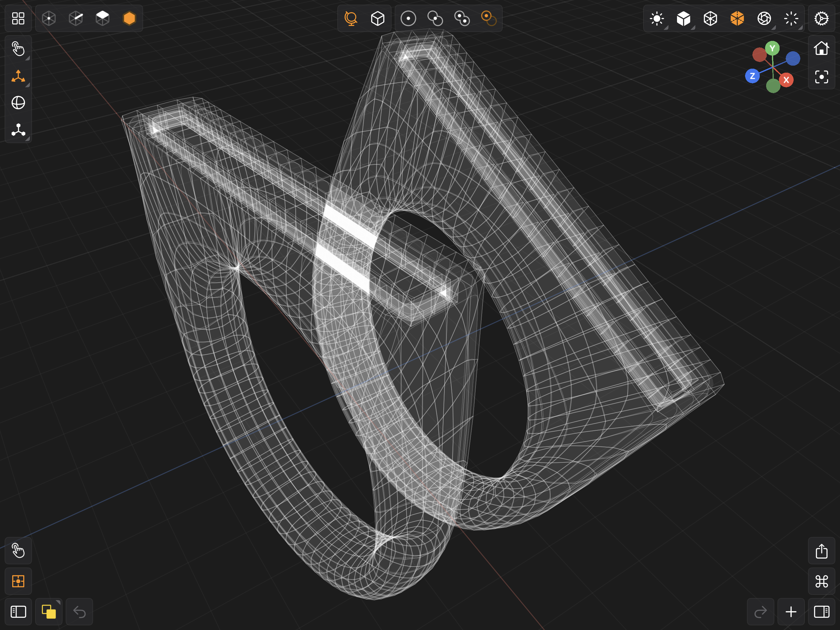Open viewport settings gear
Image resolution: width=840 pixels, height=630 pixels.
pos(821,18)
